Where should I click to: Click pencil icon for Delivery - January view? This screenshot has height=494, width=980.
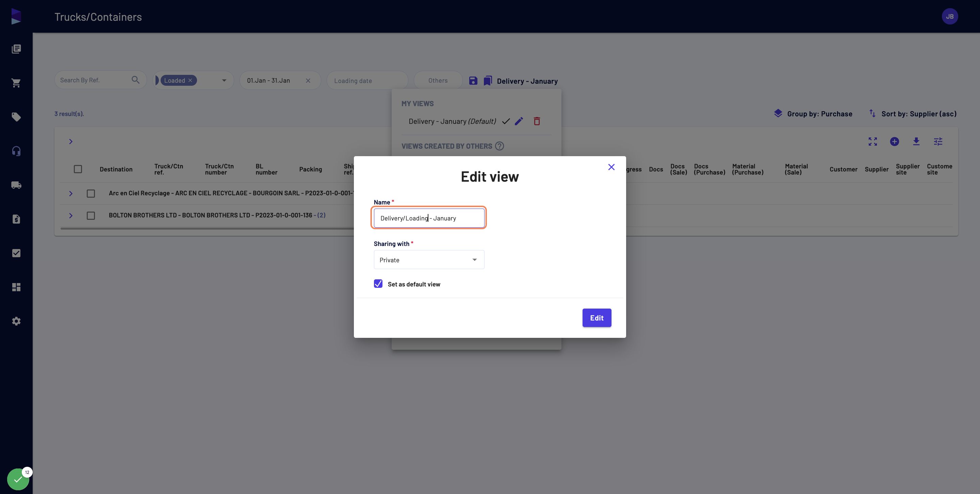tap(519, 121)
